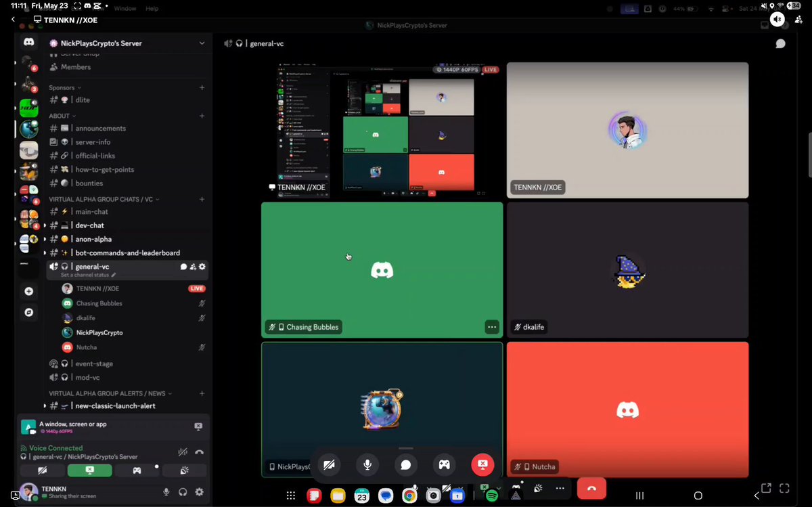The height and width of the screenshot is (507, 812).
Task: Open Discover servers compass icon
Action: click(29, 313)
